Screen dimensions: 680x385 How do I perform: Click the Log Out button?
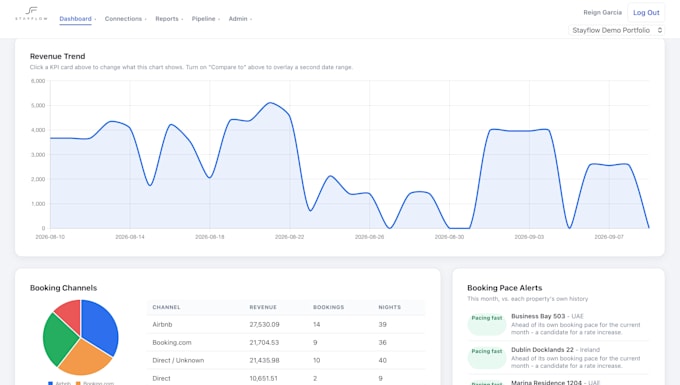[646, 13]
